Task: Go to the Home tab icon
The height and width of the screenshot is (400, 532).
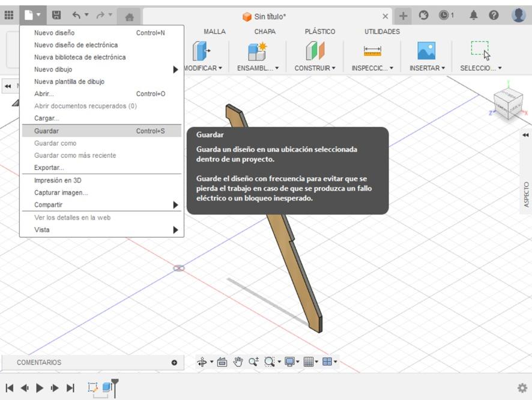Action: click(x=129, y=16)
